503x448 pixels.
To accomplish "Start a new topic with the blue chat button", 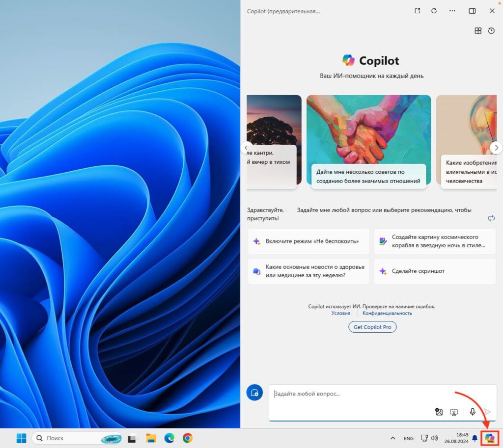I will coord(254,393).
